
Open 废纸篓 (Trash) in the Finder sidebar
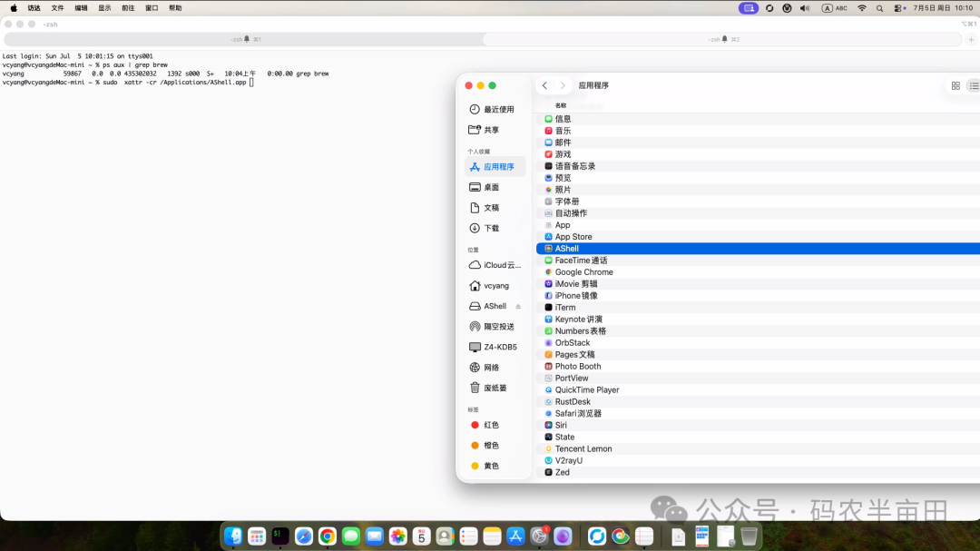click(487, 388)
